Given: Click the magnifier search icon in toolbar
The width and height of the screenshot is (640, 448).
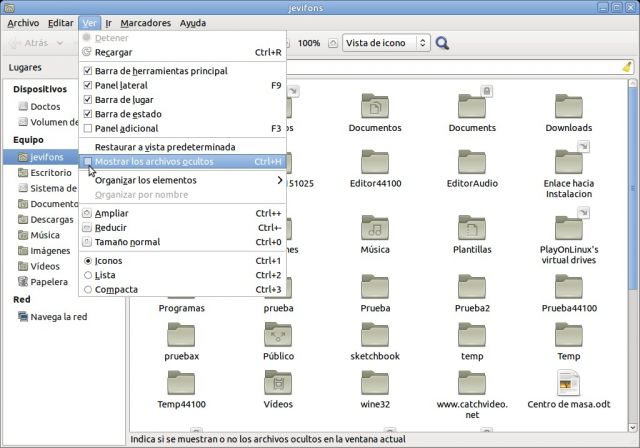Looking at the screenshot, I should (442, 43).
